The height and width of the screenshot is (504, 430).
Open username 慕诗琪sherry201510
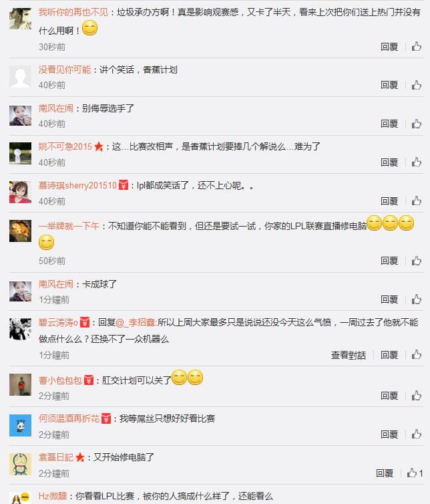77,185
